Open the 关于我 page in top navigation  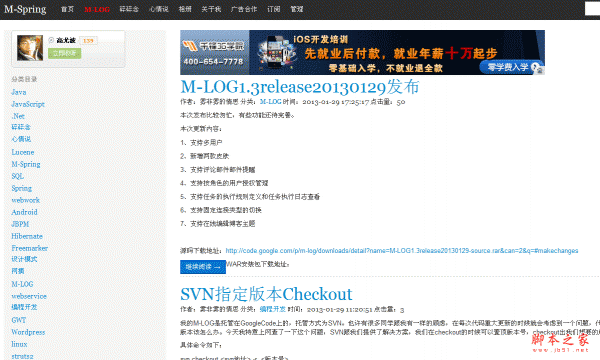211,9
